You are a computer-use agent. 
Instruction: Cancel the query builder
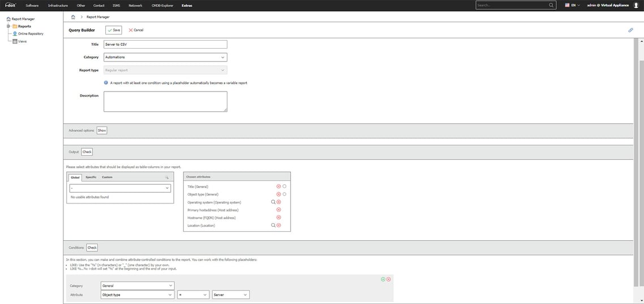click(136, 30)
